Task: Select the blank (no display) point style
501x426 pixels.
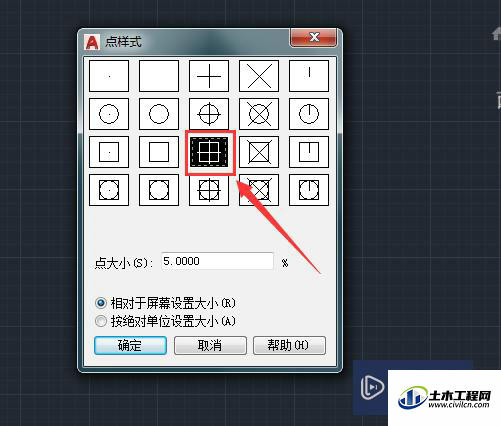Action: 159,76
